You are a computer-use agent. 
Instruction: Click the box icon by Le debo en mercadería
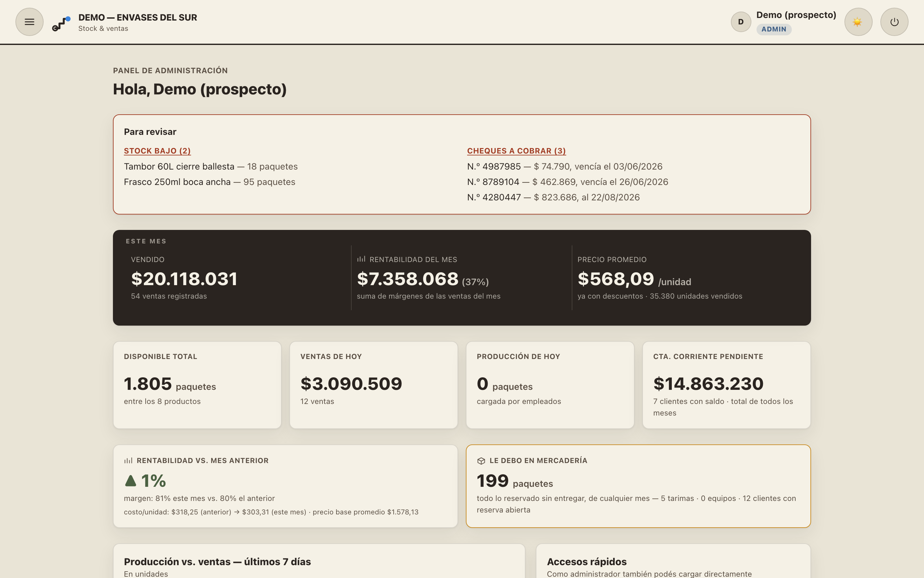point(481,461)
